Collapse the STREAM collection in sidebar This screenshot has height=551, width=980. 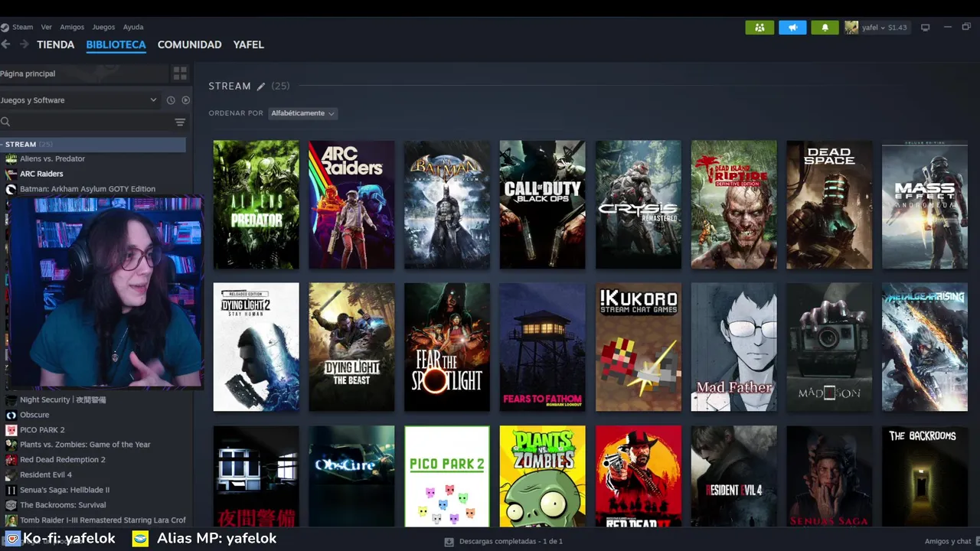click(2, 144)
